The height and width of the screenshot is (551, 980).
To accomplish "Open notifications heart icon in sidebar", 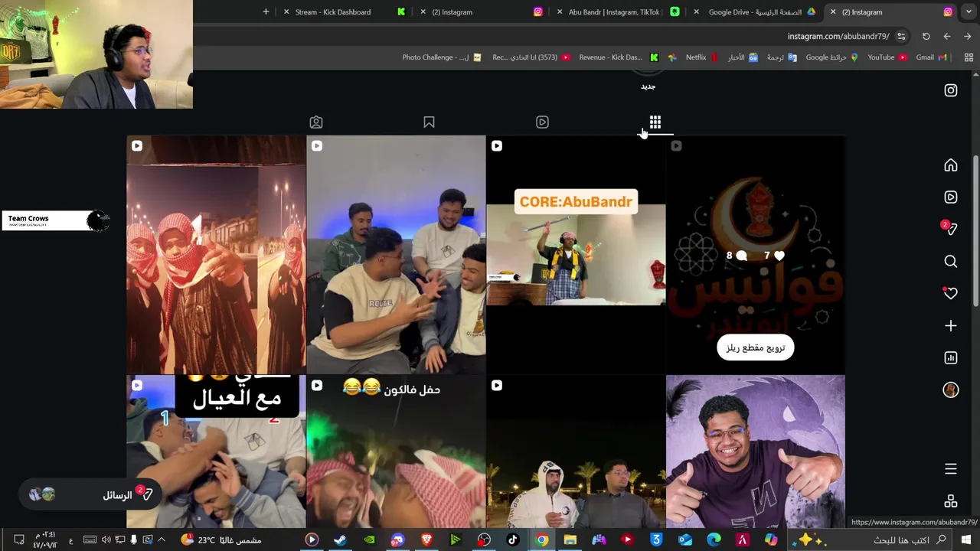I will (x=950, y=293).
